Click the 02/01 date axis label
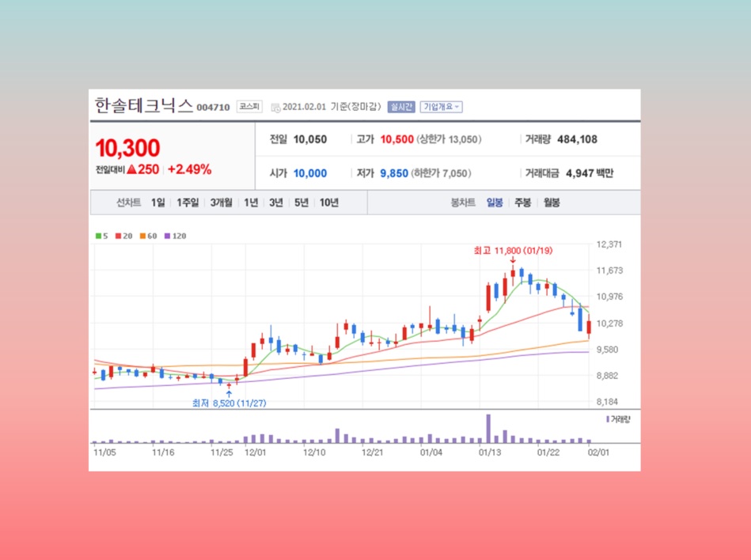The width and height of the screenshot is (751, 560). tap(598, 452)
